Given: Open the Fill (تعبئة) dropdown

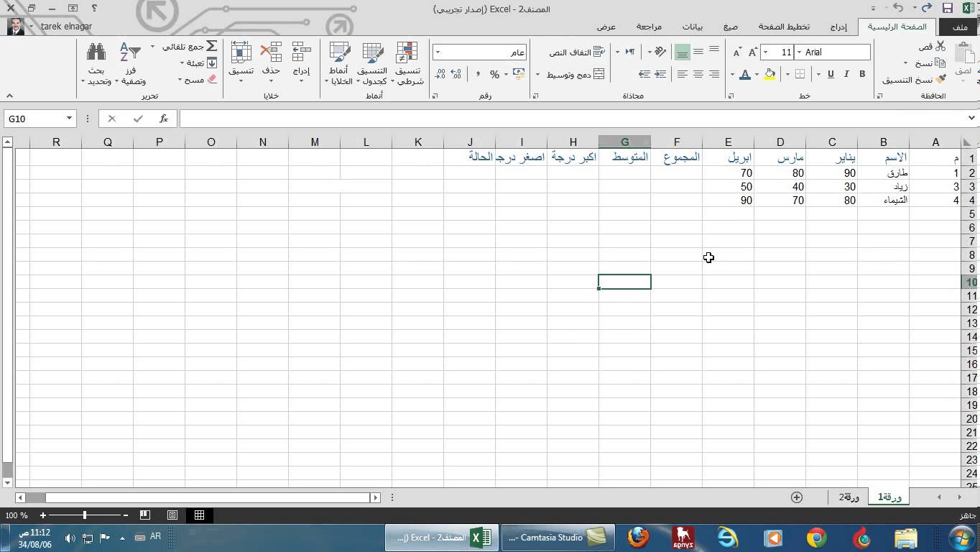Looking at the screenshot, I should [x=182, y=63].
